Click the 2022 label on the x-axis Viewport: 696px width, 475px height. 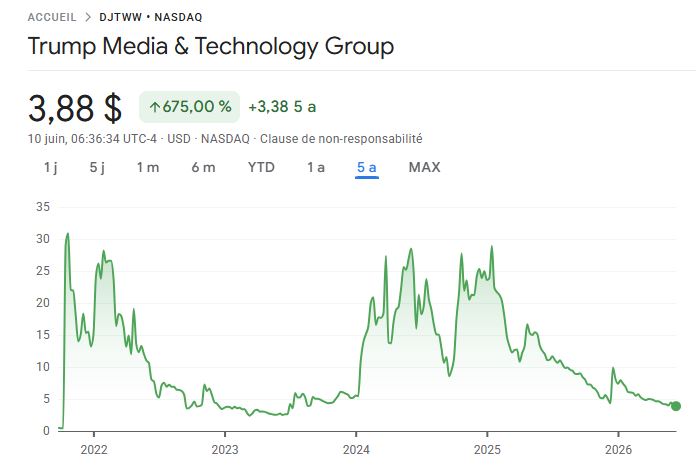(x=94, y=450)
